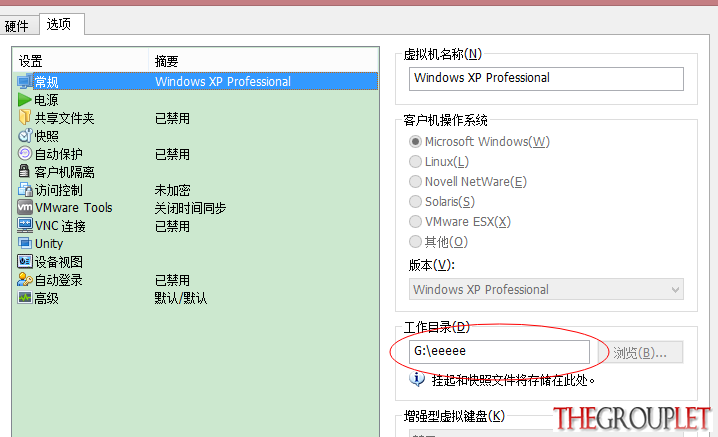Click the 自动登录 autologin key icon
718x437 pixels.
pos(25,279)
